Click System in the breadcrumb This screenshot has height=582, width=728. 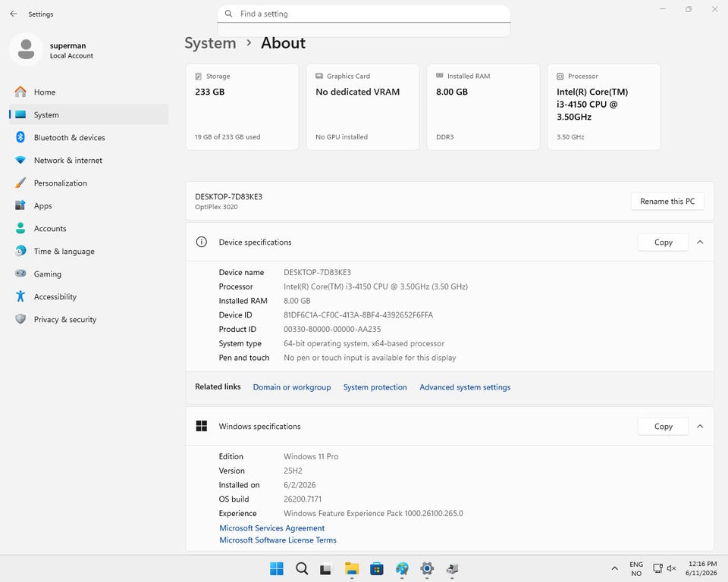(210, 43)
